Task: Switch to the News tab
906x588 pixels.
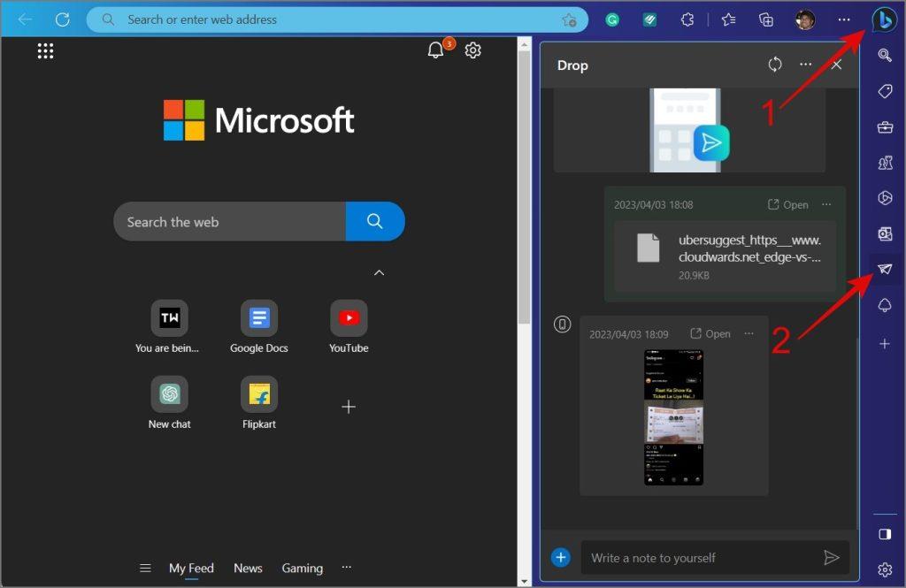Action: (x=248, y=569)
